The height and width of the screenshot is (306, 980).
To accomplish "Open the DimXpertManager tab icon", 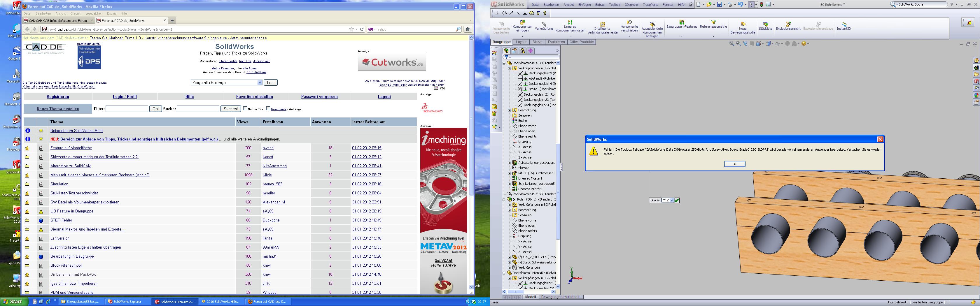I will pos(531,50).
